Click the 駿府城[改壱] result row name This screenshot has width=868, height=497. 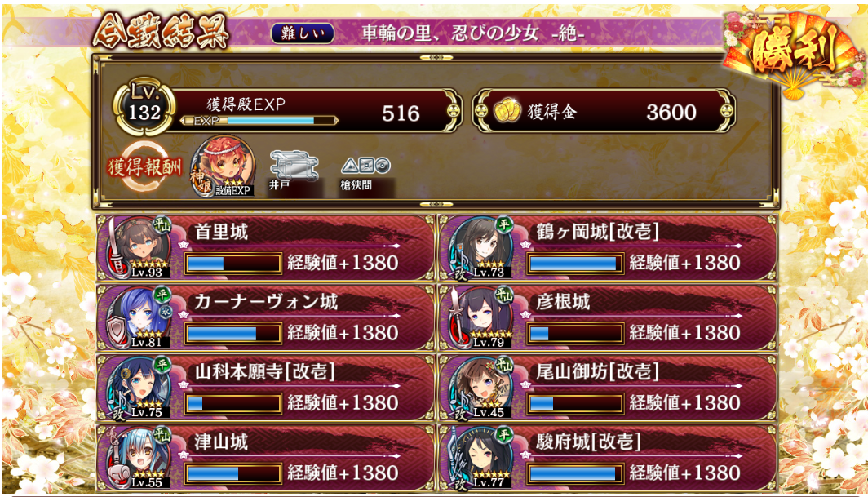[x=588, y=442]
